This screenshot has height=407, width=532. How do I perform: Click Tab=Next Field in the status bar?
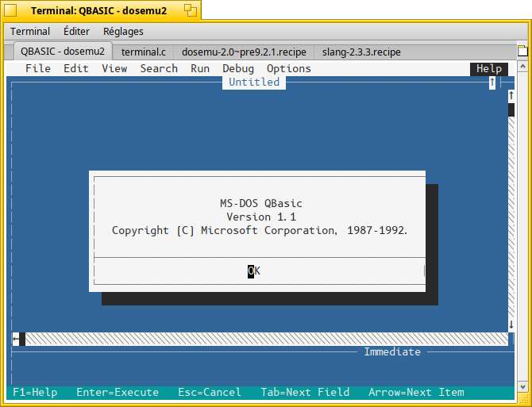click(305, 393)
